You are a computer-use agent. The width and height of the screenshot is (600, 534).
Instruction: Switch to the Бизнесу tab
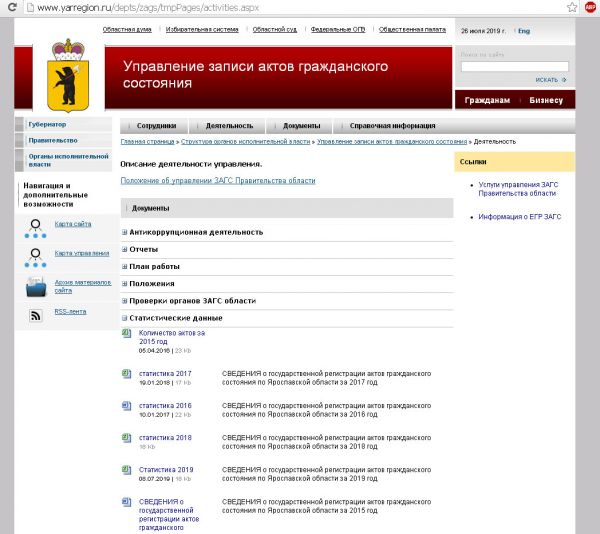click(546, 100)
